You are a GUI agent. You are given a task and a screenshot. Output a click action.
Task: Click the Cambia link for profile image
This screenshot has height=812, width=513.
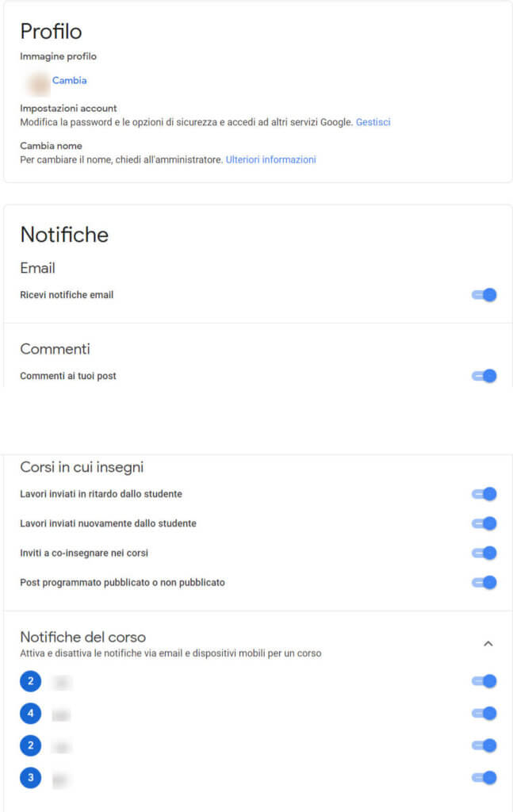pos(70,80)
